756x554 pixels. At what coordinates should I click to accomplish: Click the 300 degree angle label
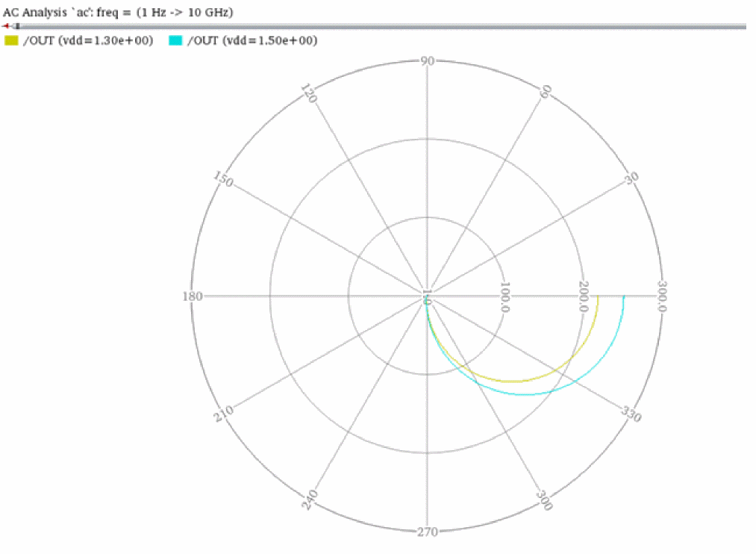(544, 500)
